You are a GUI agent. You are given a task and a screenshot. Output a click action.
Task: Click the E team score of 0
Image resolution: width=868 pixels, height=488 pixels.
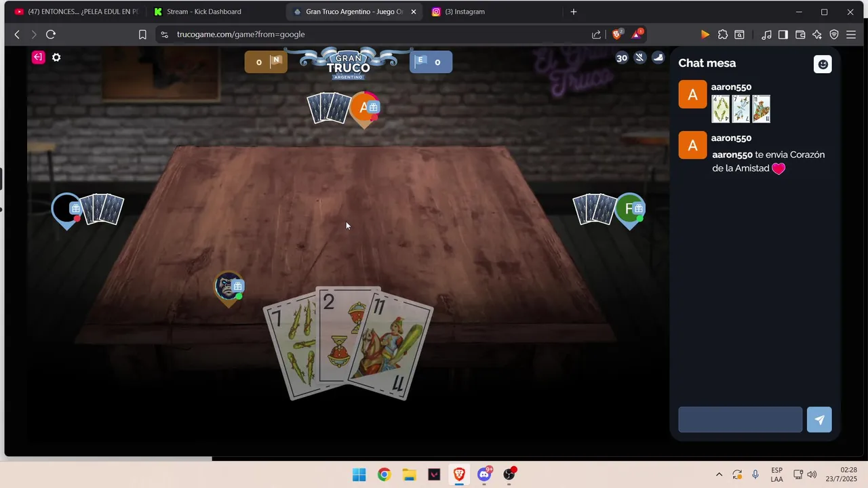click(x=431, y=62)
